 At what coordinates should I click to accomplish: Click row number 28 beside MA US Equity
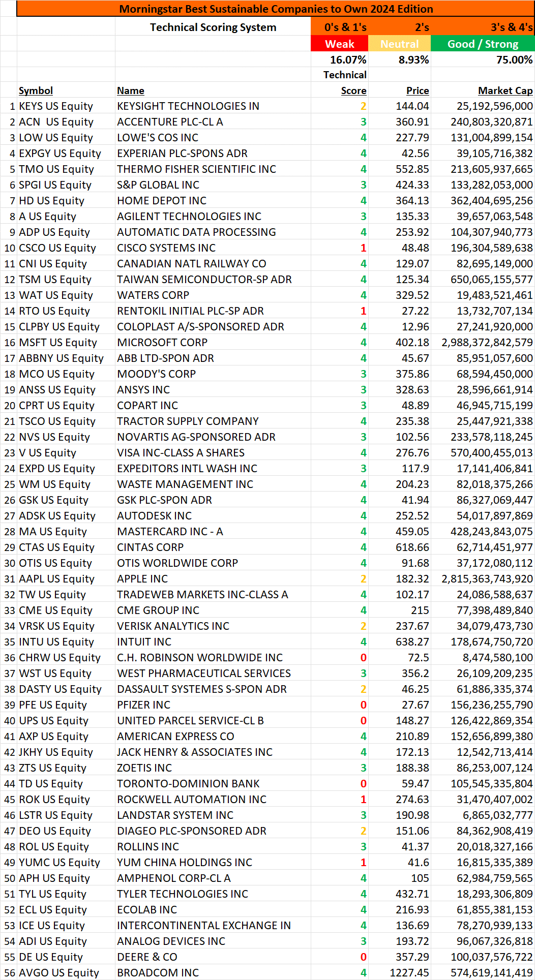pos(10,532)
